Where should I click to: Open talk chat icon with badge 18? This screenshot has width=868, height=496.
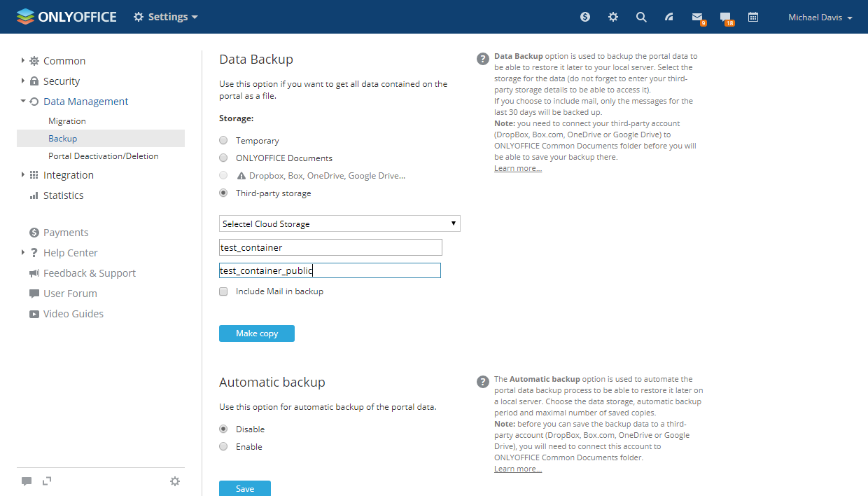point(727,18)
